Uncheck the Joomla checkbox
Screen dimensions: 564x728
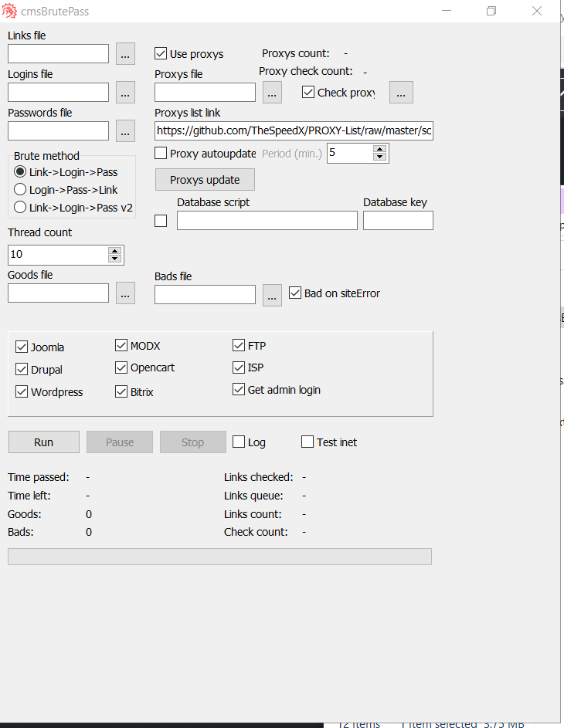coord(22,347)
